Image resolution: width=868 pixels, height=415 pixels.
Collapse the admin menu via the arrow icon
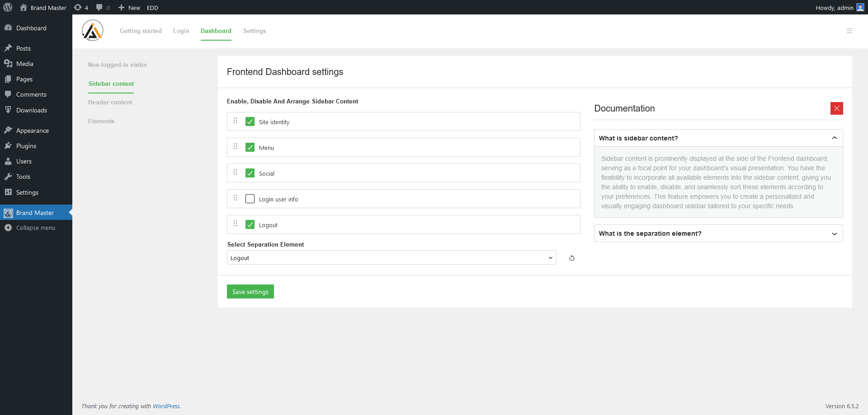tap(8, 228)
